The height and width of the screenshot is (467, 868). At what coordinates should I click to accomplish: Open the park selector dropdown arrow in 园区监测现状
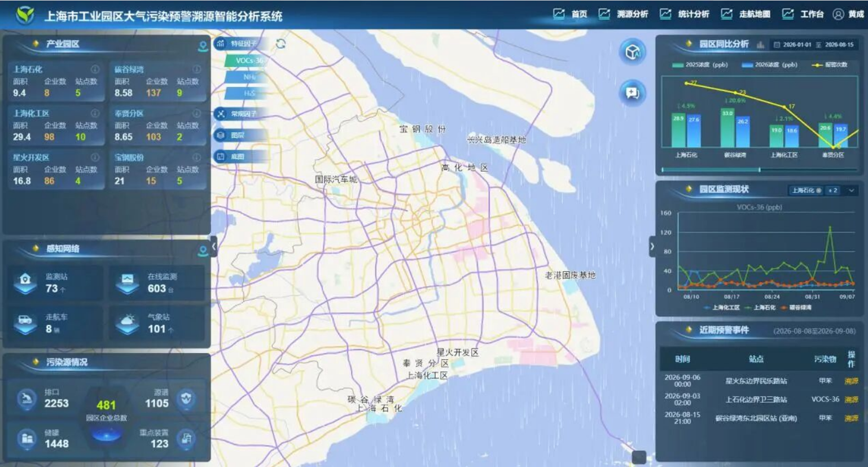click(851, 190)
